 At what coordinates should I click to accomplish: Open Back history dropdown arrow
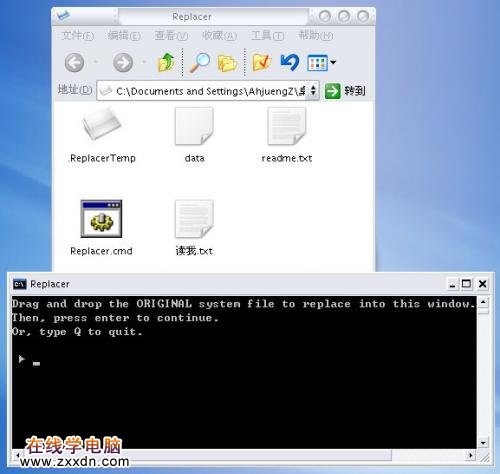click(x=96, y=62)
